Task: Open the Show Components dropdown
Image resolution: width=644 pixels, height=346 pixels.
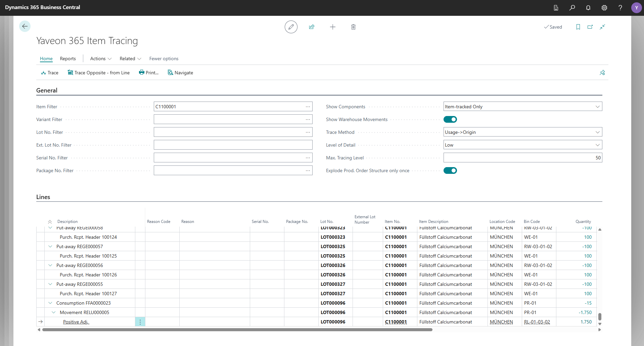Action: [x=598, y=106]
